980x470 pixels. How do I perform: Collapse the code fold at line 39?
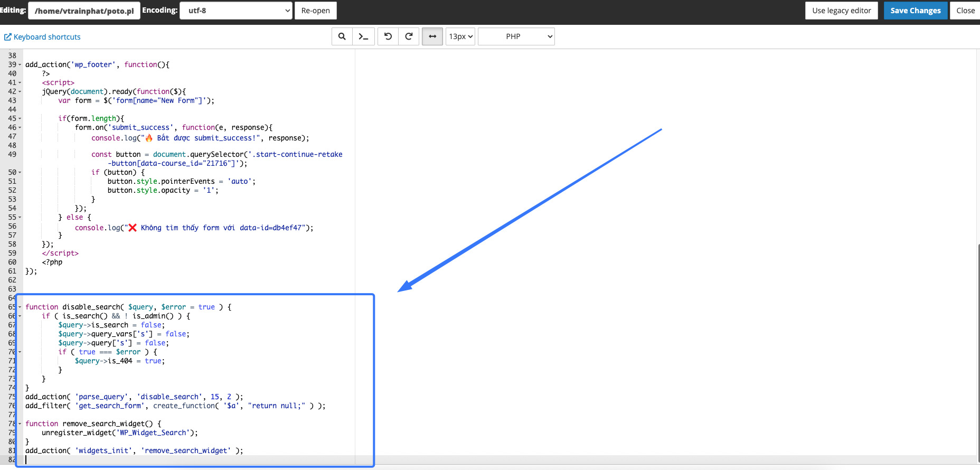tap(20, 65)
